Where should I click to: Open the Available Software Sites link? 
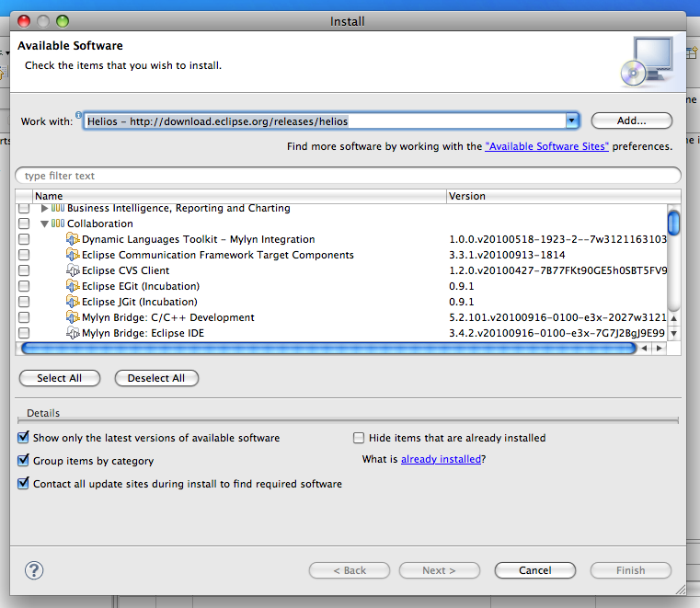(x=546, y=146)
